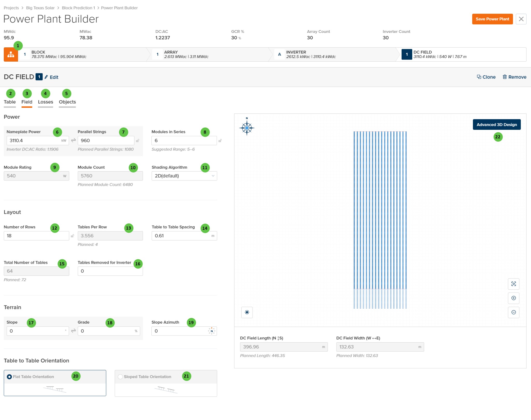This screenshot has height=420, width=531.
Task: Click the Slope Azimuth compass direction icon
Action: pos(212,331)
